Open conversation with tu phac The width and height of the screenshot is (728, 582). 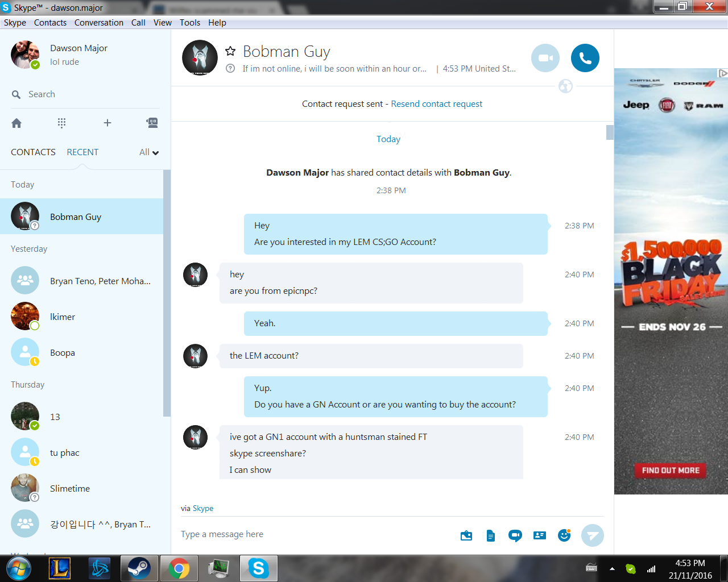pyautogui.click(x=82, y=452)
